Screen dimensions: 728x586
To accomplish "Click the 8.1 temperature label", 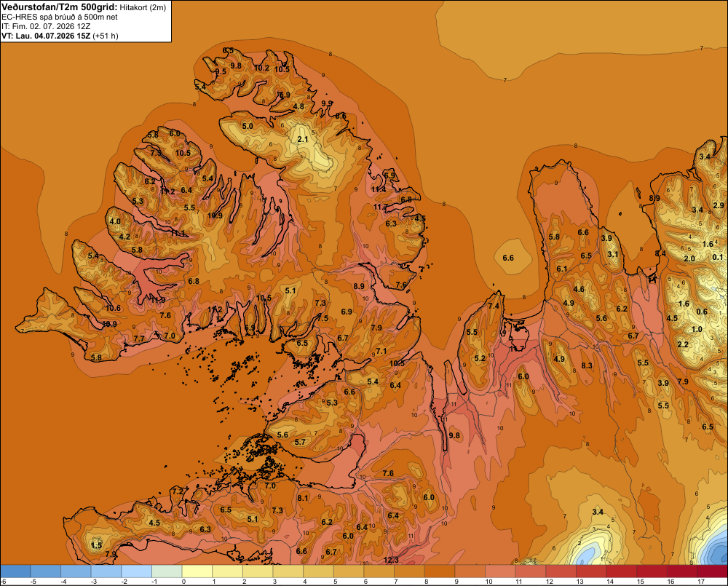I will pyautogui.click(x=303, y=498).
